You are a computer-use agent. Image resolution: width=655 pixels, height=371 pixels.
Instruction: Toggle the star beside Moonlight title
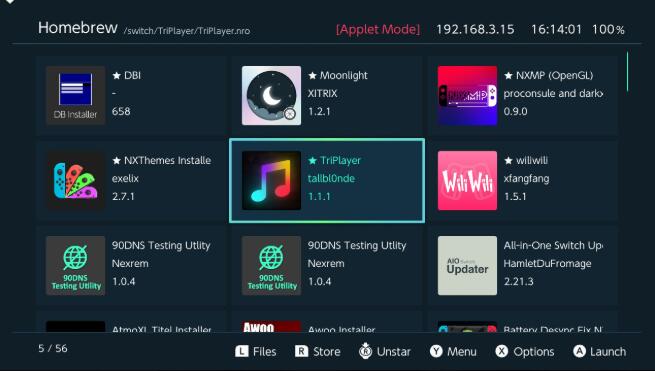[312, 76]
